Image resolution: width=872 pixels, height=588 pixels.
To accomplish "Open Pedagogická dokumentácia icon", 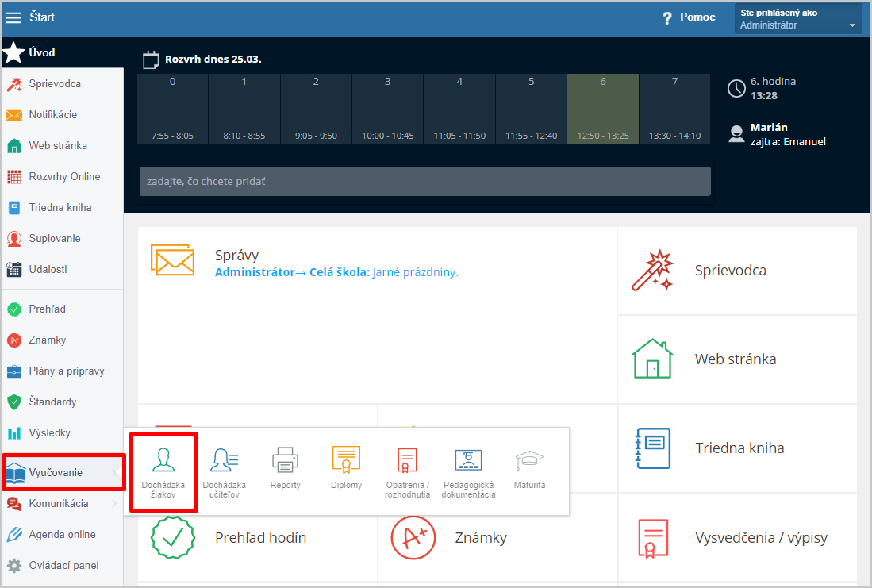I will tap(468, 461).
